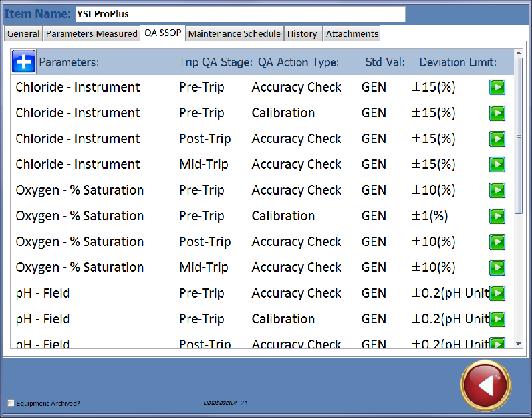The image size is (532, 418).
Task: Click the Parameters: column header
Action: pyautogui.click(x=69, y=62)
